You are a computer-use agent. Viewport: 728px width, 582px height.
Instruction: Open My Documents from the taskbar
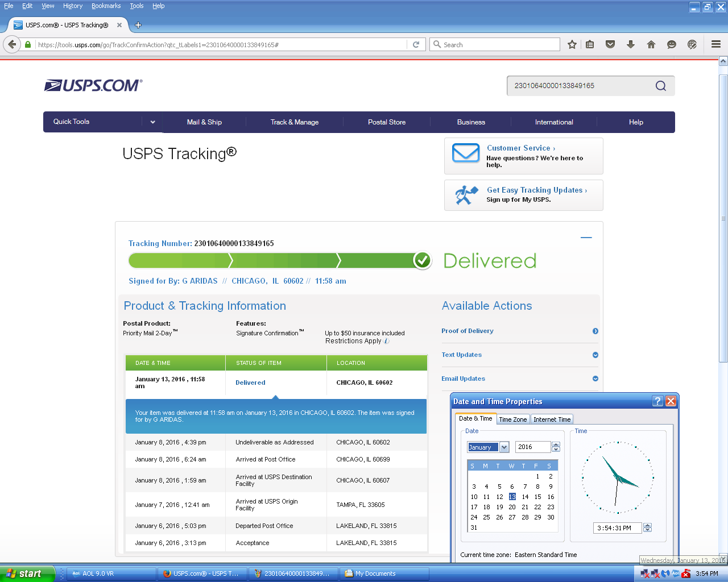click(x=384, y=573)
